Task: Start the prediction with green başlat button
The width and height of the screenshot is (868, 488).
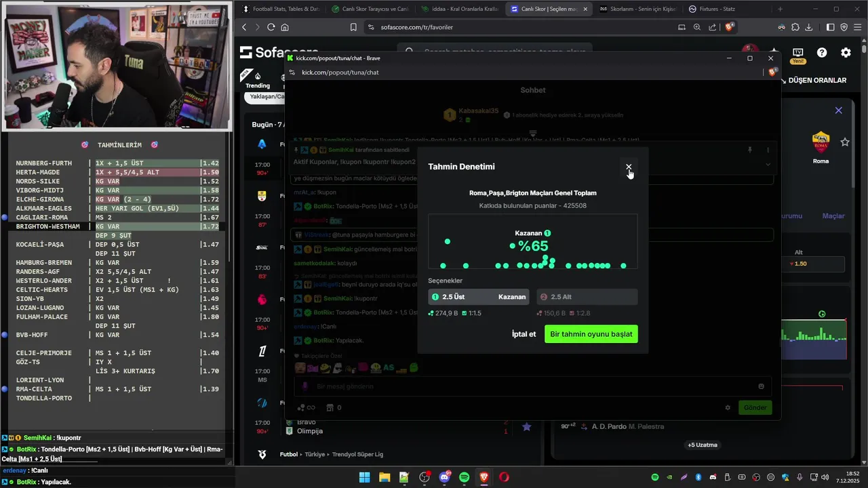Action: pos(591,334)
